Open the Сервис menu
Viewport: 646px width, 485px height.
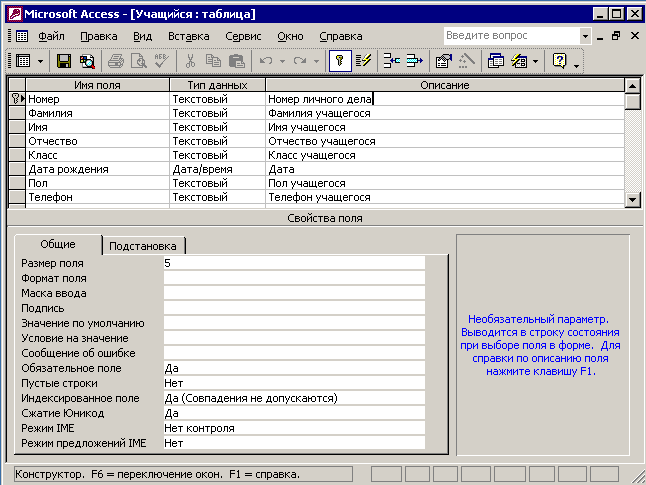[x=243, y=36]
